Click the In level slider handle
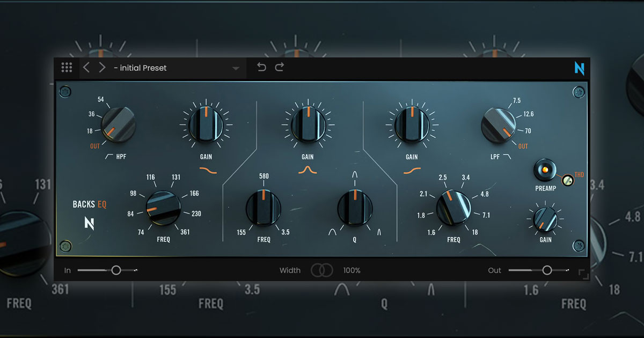This screenshot has width=644, height=338. (x=115, y=270)
